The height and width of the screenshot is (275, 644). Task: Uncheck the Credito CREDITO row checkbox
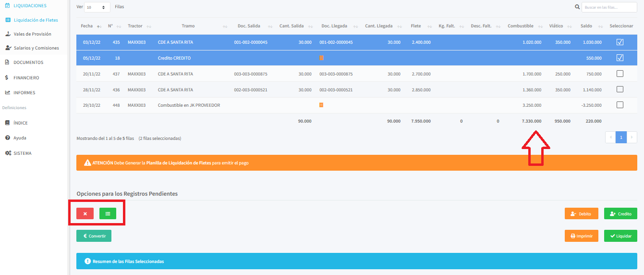pyautogui.click(x=620, y=58)
